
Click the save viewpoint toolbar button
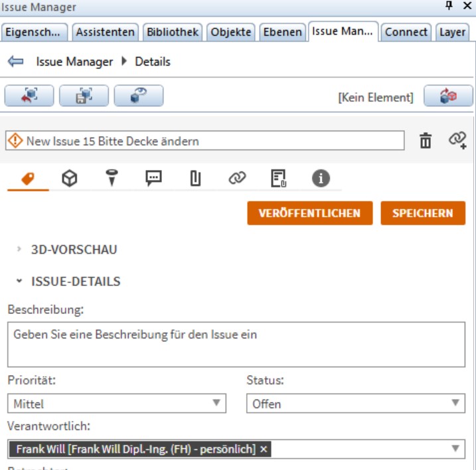(84, 96)
